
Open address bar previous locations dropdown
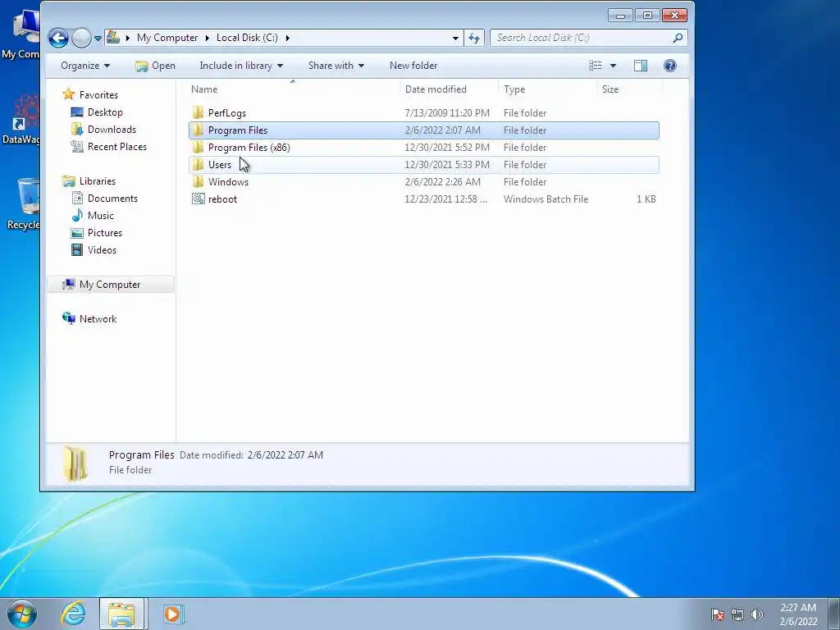[455, 38]
